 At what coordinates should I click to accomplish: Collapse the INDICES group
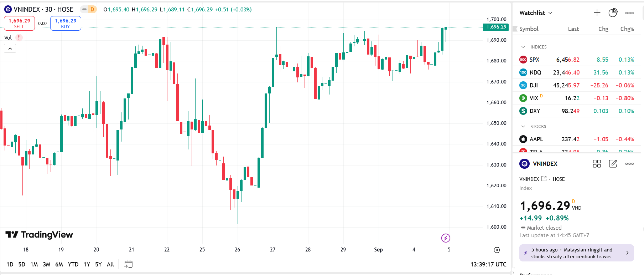523,47
